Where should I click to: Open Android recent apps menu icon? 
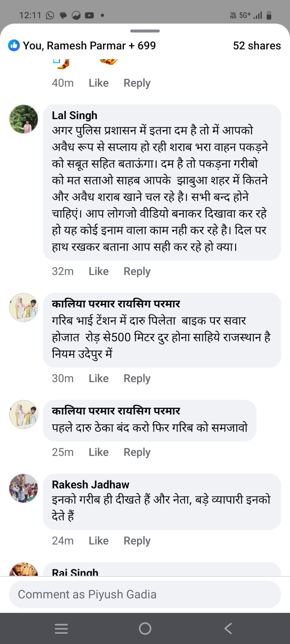point(61,628)
